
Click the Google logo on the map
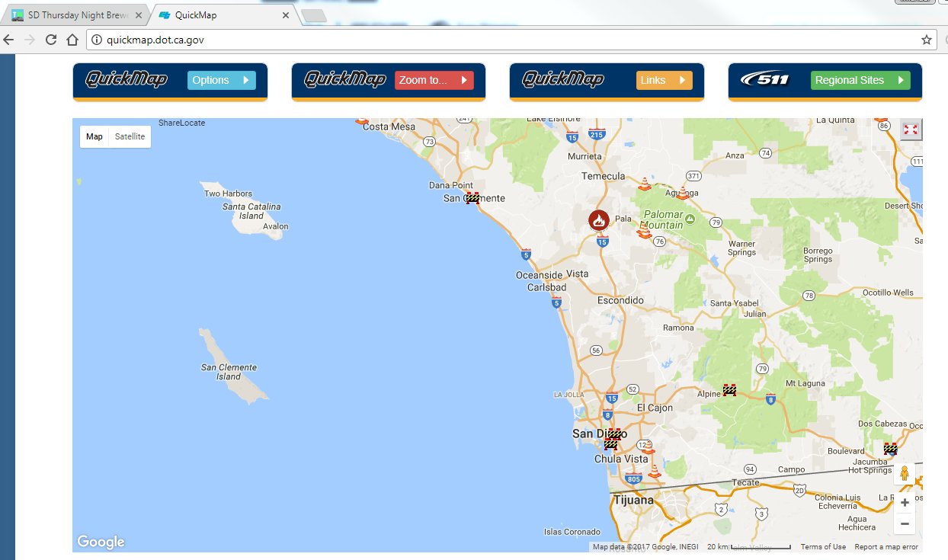tap(101, 542)
